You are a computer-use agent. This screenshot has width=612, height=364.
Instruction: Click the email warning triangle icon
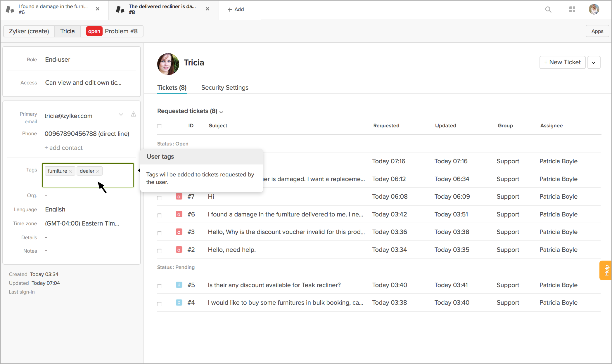pyautogui.click(x=134, y=114)
